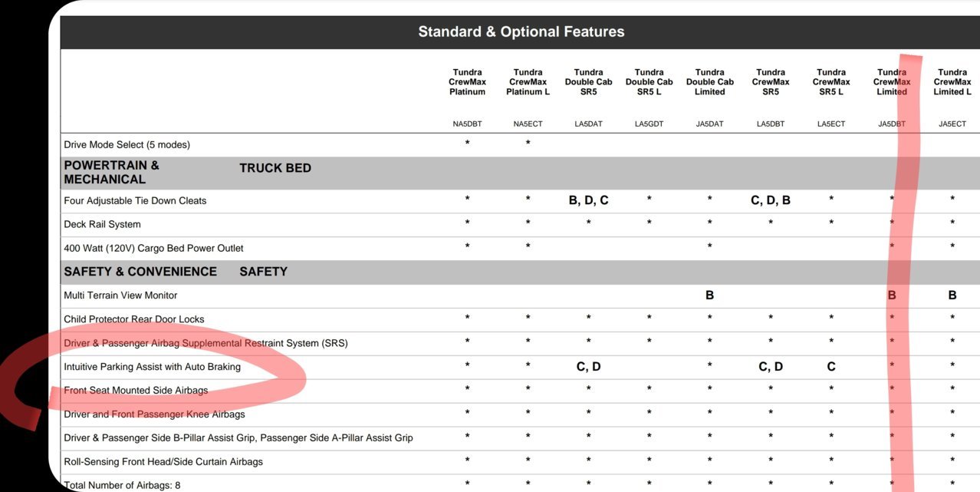The width and height of the screenshot is (980, 492).
Task: Click B under CrewMax Limited L Multi Terrain
Action: [952, 295]
